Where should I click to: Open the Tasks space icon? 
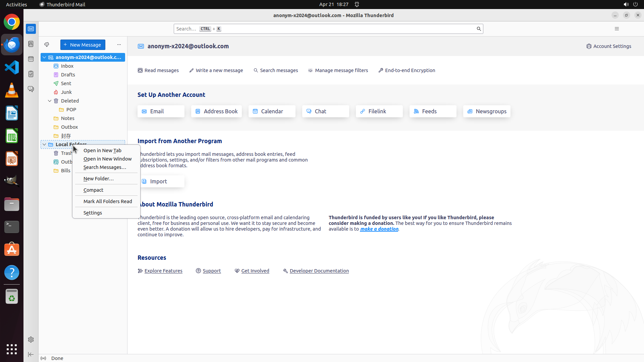tap(31, 74)
